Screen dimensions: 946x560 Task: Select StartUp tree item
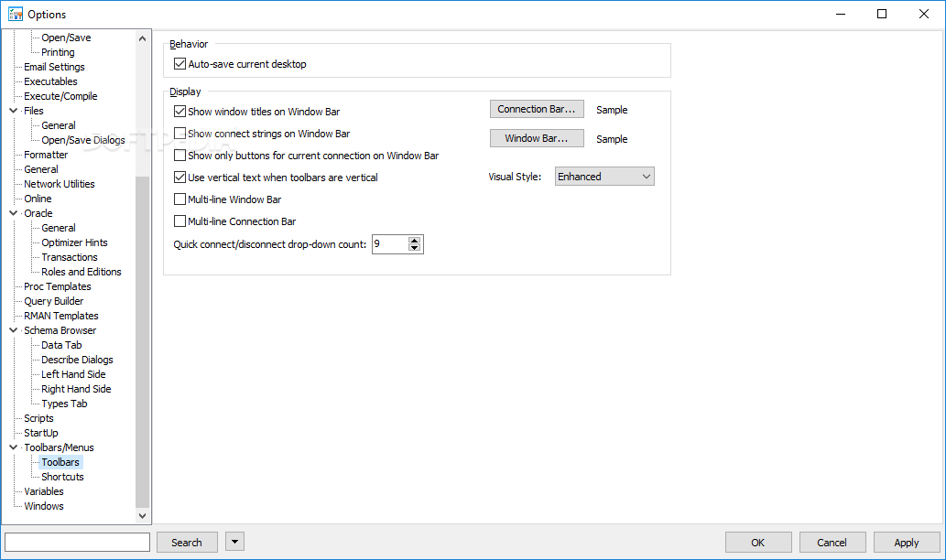pyautogui.click(x=41, y=433)
